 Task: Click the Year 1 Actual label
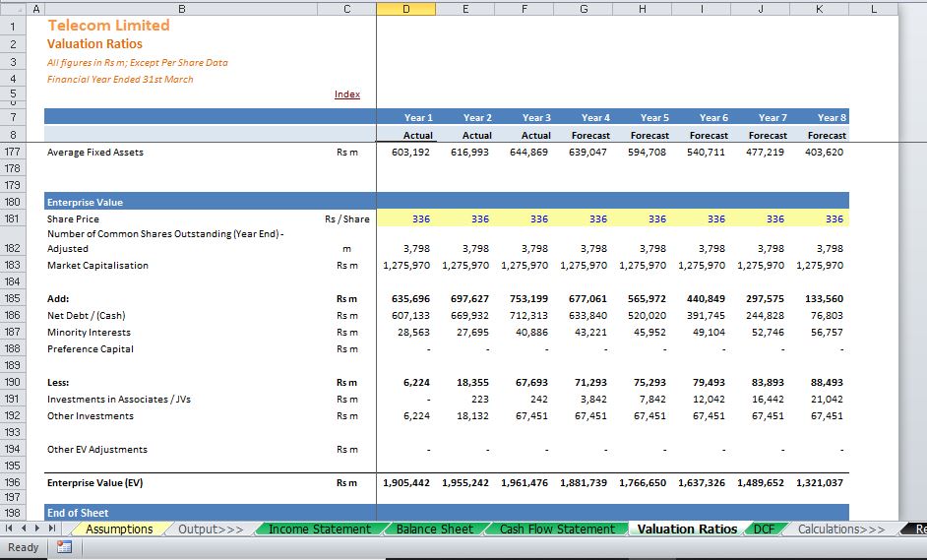pyautogui.click(x=418, y=136)
